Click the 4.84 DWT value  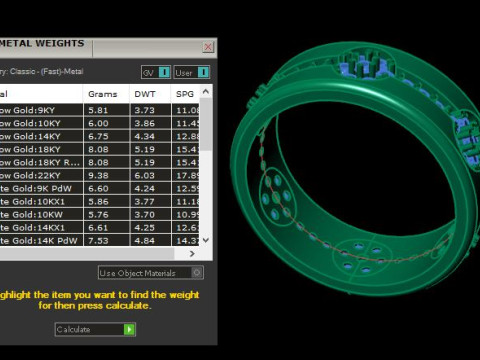(x=145, y=241)
